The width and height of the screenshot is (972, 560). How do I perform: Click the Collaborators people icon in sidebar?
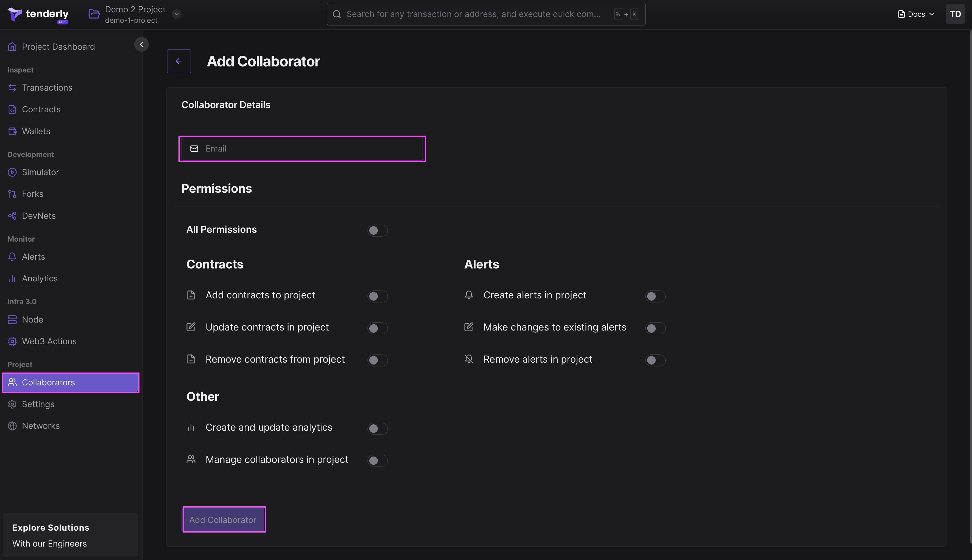[x=12, y=382]
